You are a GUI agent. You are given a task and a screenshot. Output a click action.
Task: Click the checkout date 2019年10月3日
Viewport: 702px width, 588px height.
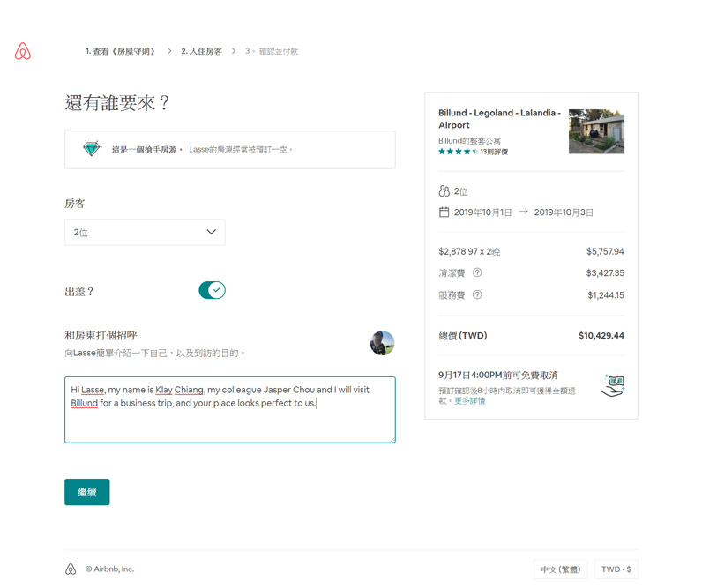coord(564,212)
